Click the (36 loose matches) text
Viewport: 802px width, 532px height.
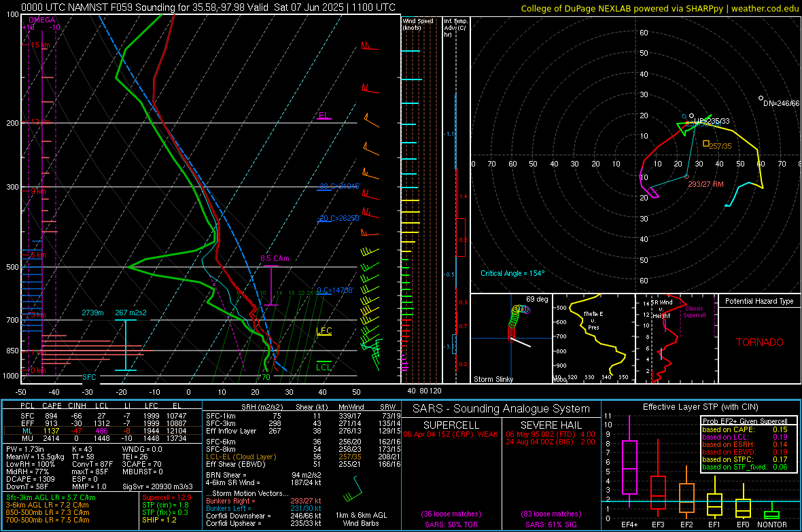click(451, 514)
